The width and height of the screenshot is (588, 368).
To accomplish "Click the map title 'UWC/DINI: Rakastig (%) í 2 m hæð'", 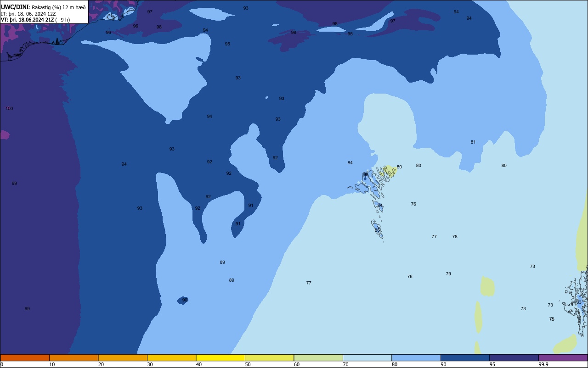I will click(43, 7).
